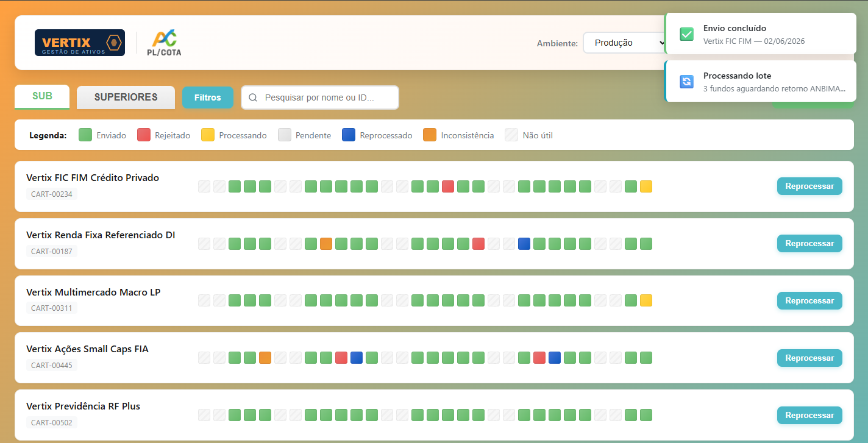868x443 pixels.
Task: Click the yellow Processando legend swatch
Action: [x=208, y=135]
